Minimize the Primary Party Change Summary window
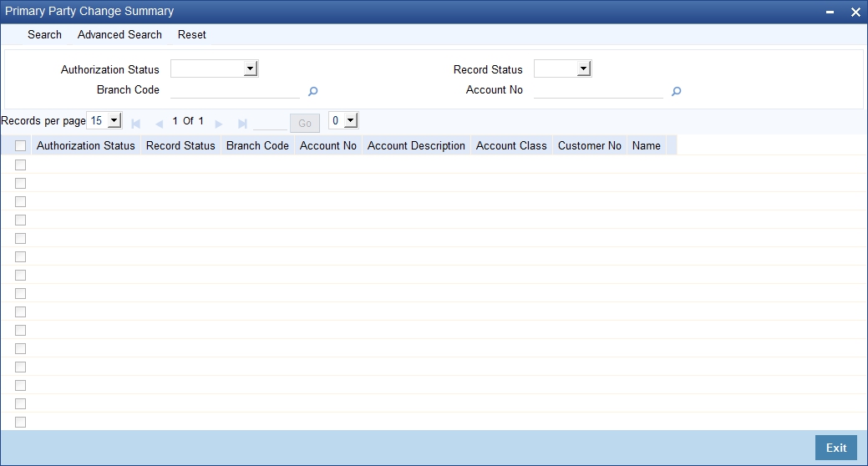The image size is (868, 466). click(x=830, y=13)
